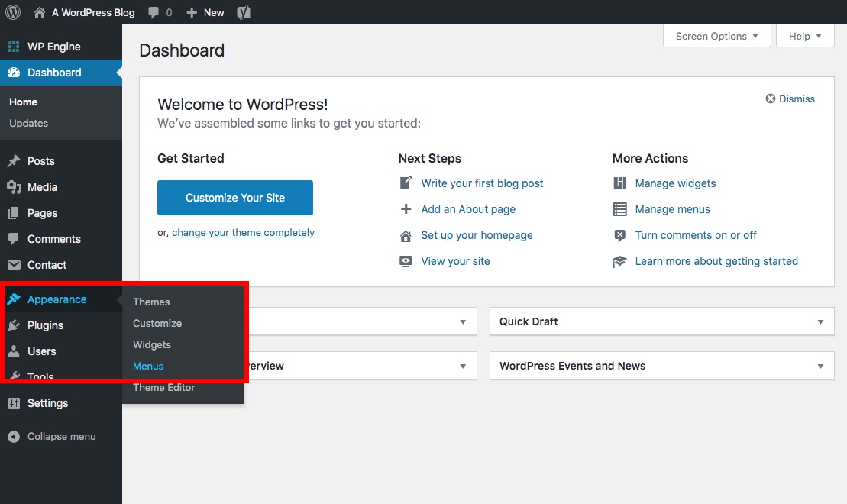Click the Contact envelope icon
Image resolution: width=847 pixels, height=504 pixels.
(x=14, y=265)
